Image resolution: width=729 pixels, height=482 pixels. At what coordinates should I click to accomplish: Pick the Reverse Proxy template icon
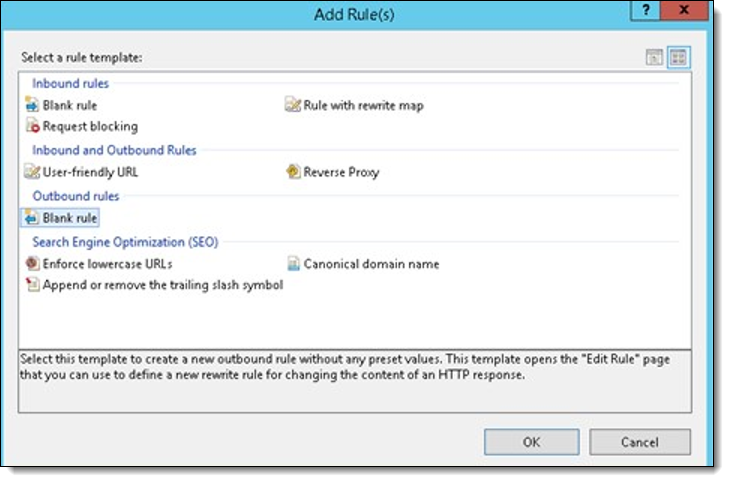point(293,172)
